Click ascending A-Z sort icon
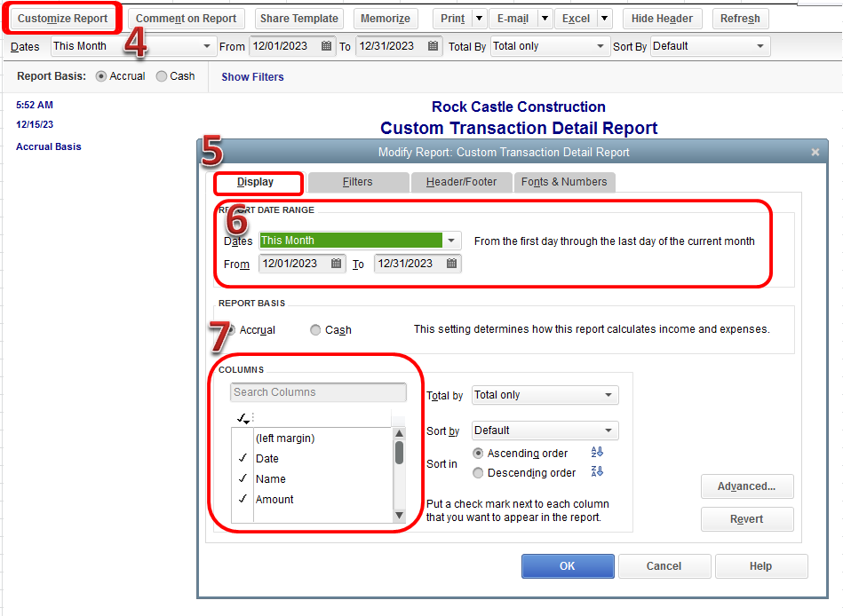This screenshot has height=616, width=843. click(x=597, y=452)
